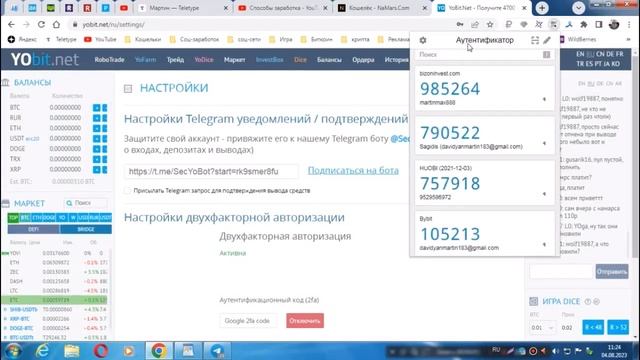
Task: Open the YouTube bookmark
Action: (100, 40)
